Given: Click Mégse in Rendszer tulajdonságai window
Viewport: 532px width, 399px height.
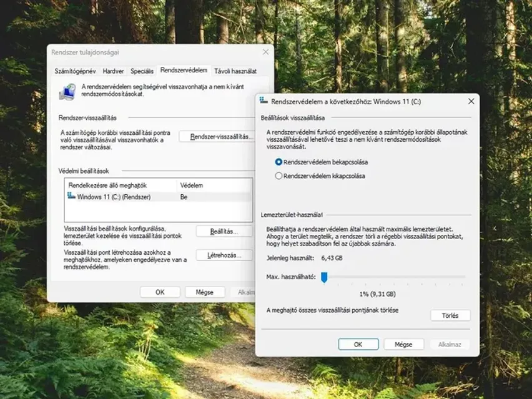Looking at the screenshot, I should tap(205, 292).
